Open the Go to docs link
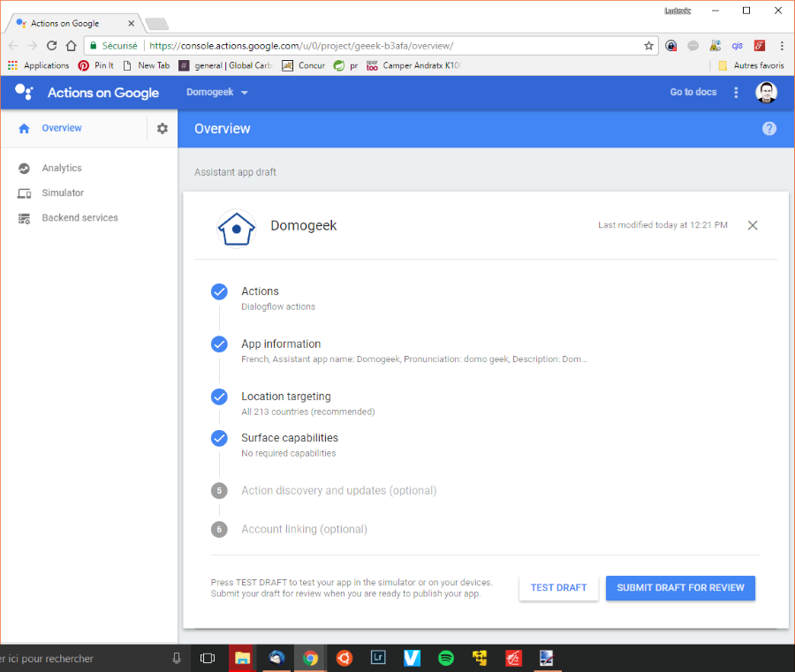 click(x=693, y=92)
